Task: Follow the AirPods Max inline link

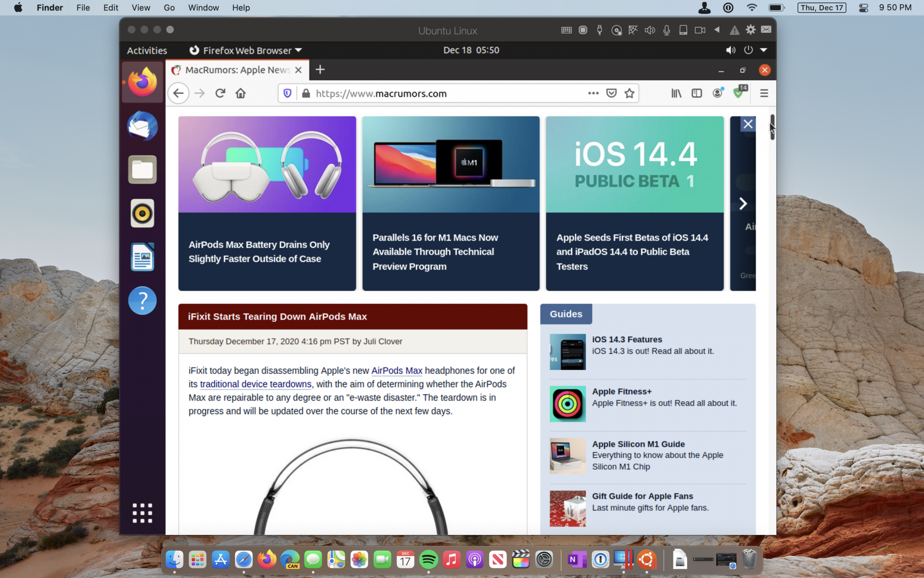Action: click(396, 371)
